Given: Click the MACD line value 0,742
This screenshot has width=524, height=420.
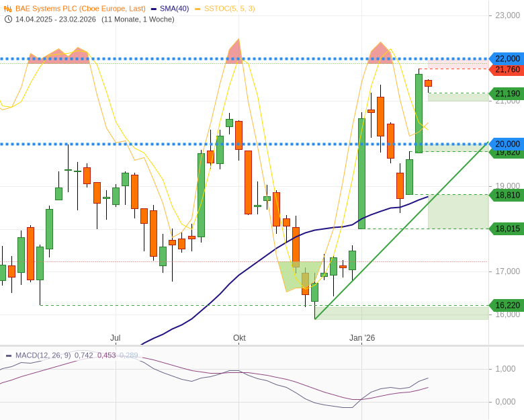Looking at the screenshot, I should coord(84,355).
